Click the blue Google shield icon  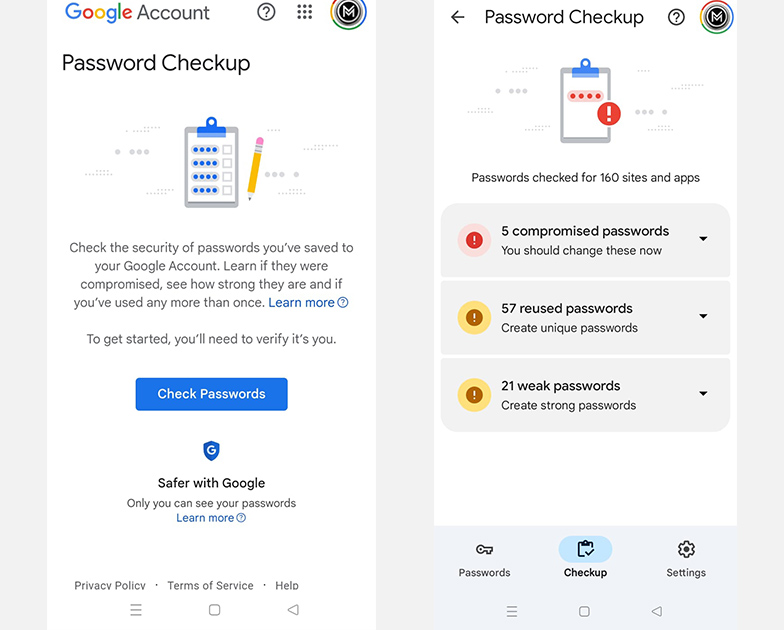pos(211,451)
